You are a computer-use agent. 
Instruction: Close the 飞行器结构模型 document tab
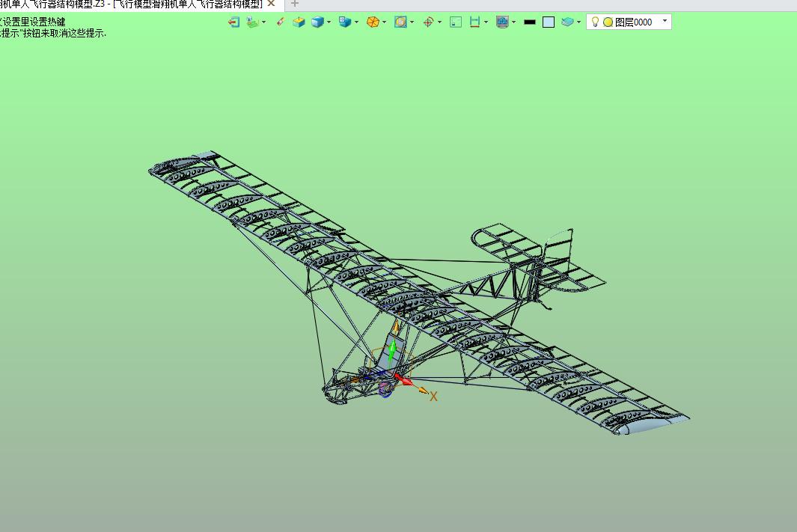tap(271, 4)
